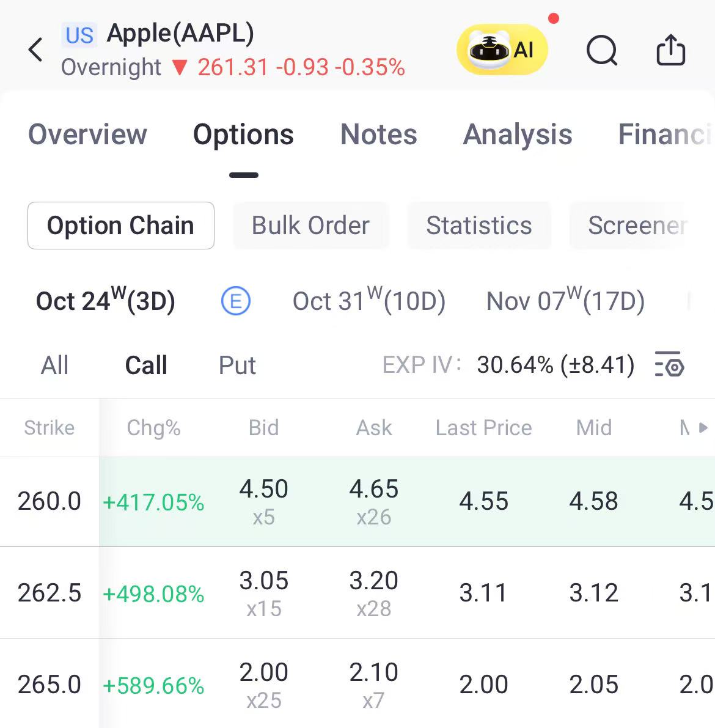Open option chain display settings icon
Screen dimensions: 715x728
(669, 364)
